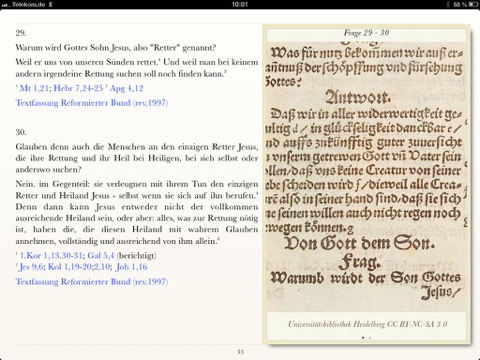The height and width of the screenshot is (360, 480).
Task: Tap the Universitätsbibliothek Heidelberg CC BY-NC-SA credit
Action: (x=367, y=324)
